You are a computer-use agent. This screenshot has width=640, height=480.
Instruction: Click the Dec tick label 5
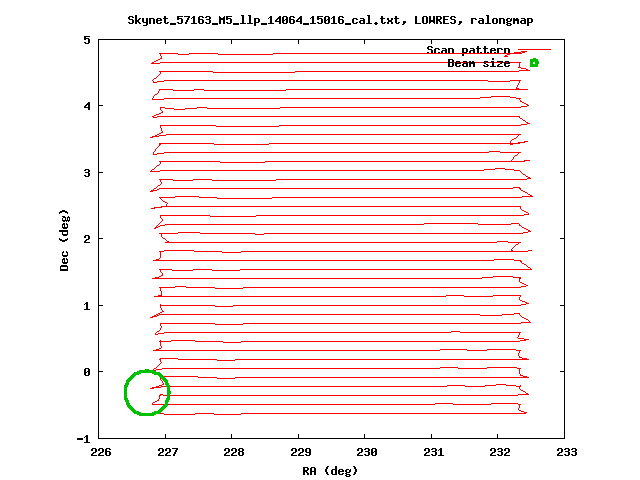(87, 40)
